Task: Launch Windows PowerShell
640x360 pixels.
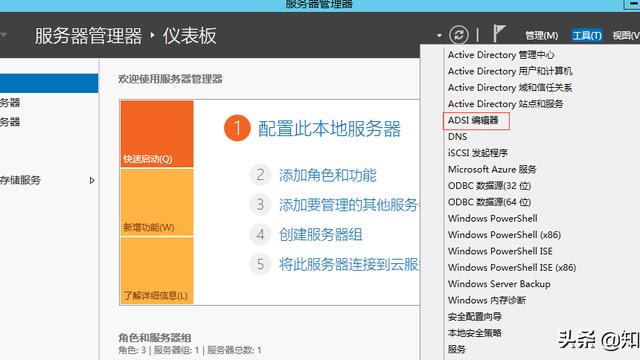Action: [x=493, y=218]
